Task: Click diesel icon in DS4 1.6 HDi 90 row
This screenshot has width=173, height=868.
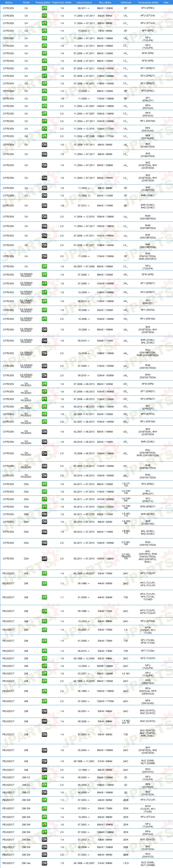Action: [44, 522]
